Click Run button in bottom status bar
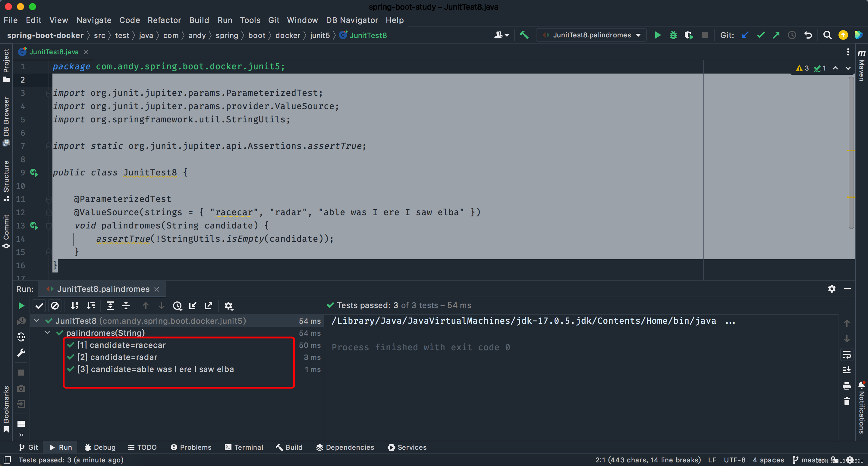The image size is (868, 466). [61, 447]
